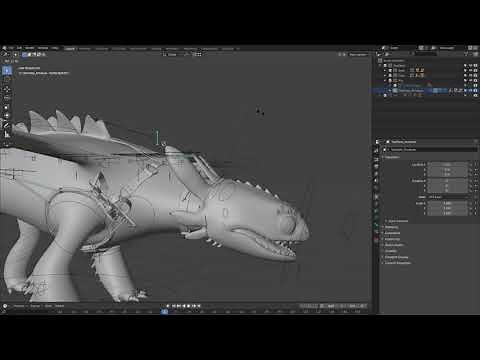480x360 pixels.
Task: Switch to the Animation workspace tab
Action: (172, 49)
